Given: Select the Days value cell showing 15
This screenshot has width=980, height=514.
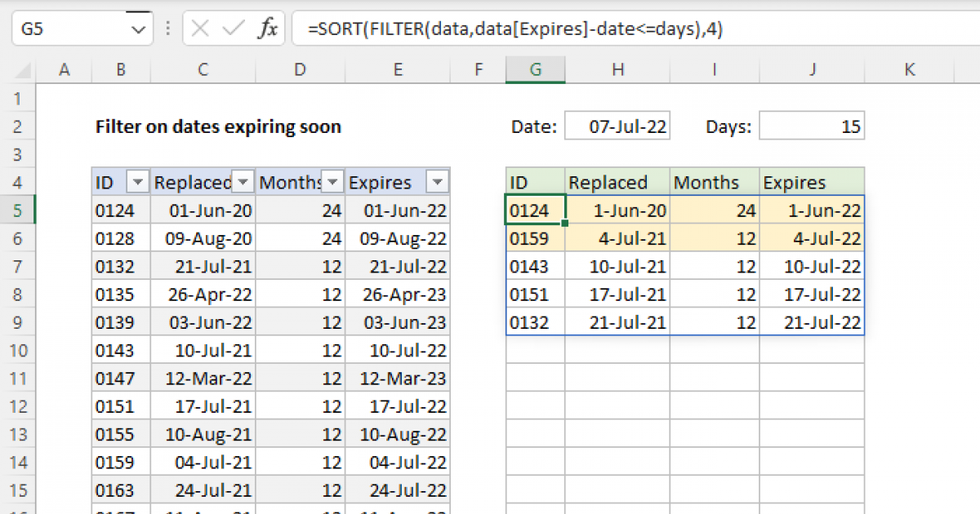Looking at the screenshot, I should (x=812, y=126).
